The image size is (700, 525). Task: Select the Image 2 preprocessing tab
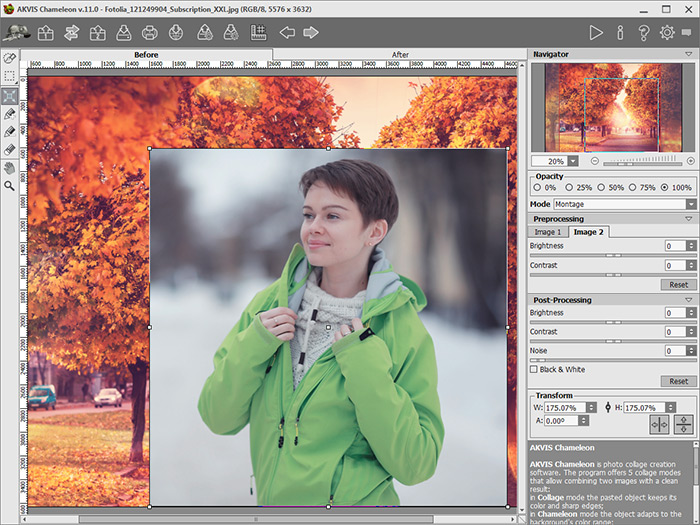(588, 232)
